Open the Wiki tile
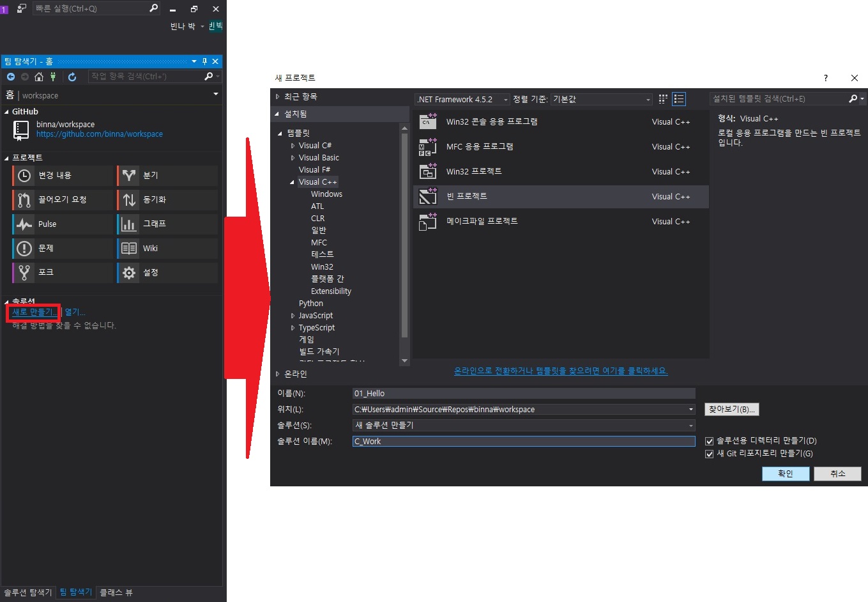The width and height of the screenshot is (868, 602). coord(167,248)
